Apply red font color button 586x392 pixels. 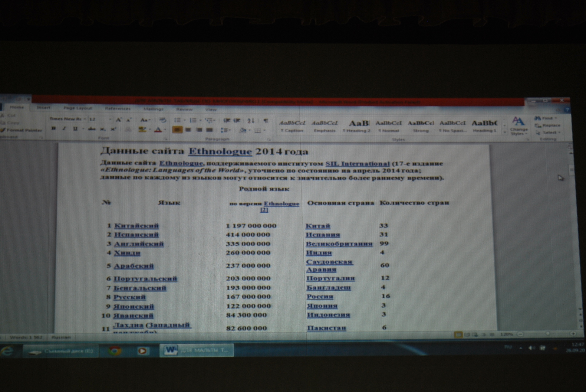click(158, 130)
